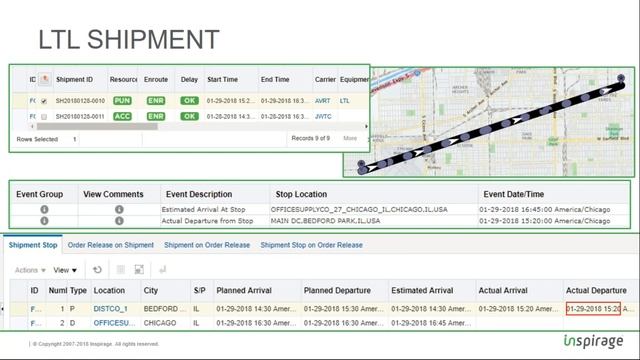The image size is (640, 360).
Task: Click the ENR badge of shipment SH20180128-0010
Action: 156,100
